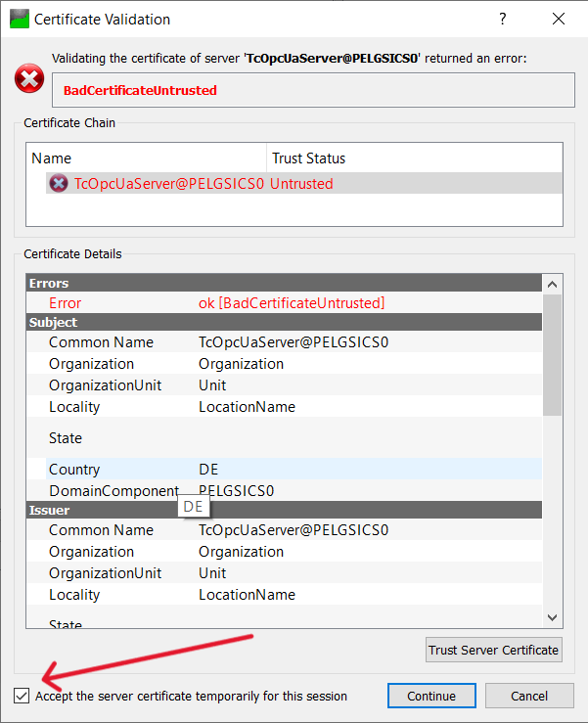Click the help question mark button

tap(502, 19)
